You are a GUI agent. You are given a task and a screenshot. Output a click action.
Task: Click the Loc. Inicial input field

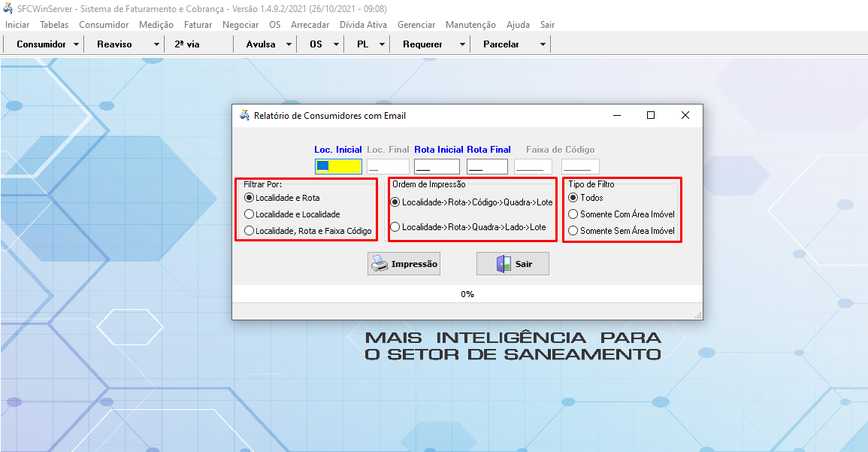click(x=338, y=166)
